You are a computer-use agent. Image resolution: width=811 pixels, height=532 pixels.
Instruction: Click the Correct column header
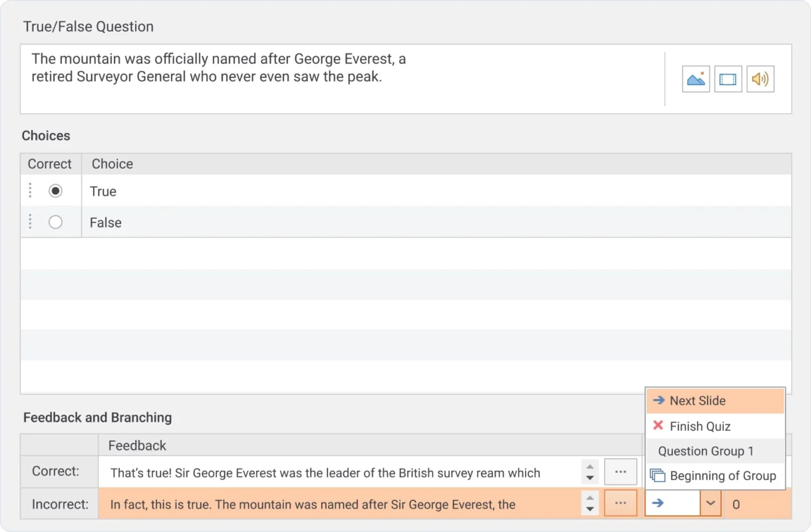pos(50,164)
